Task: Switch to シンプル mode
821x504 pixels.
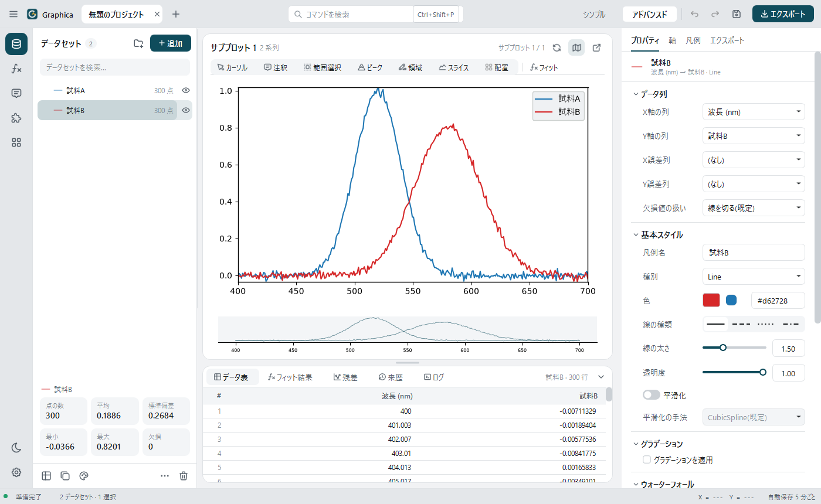Action: point(593,14)
